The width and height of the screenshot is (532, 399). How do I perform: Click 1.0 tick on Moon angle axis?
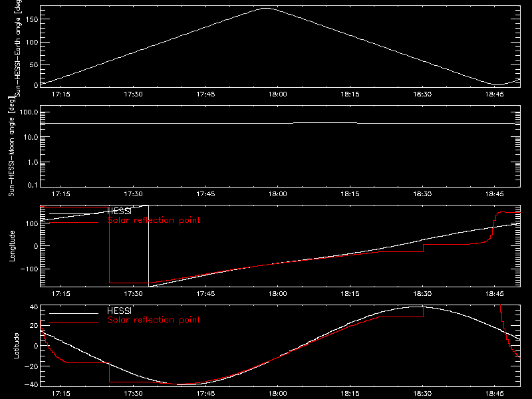[x=33, y=162]
